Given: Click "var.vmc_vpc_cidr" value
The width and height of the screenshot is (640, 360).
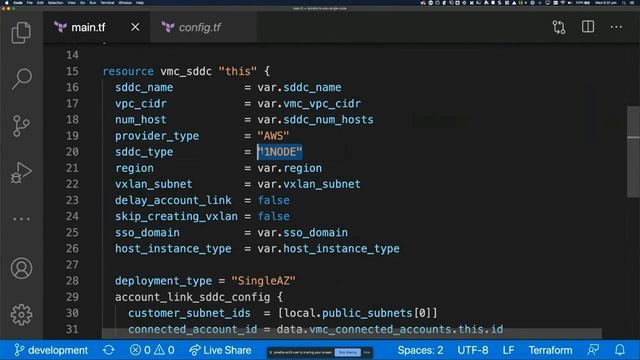Looking at the screenshot, I should point(309,103).
